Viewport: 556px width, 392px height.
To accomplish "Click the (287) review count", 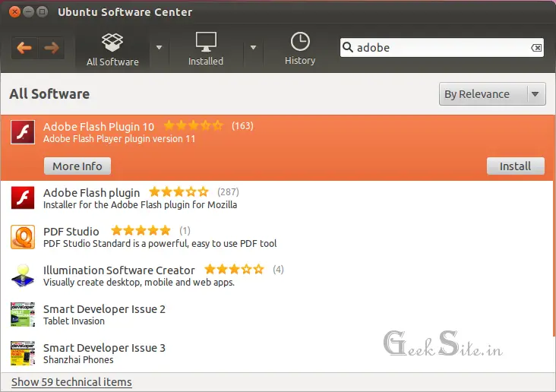I will coord(228,192).
